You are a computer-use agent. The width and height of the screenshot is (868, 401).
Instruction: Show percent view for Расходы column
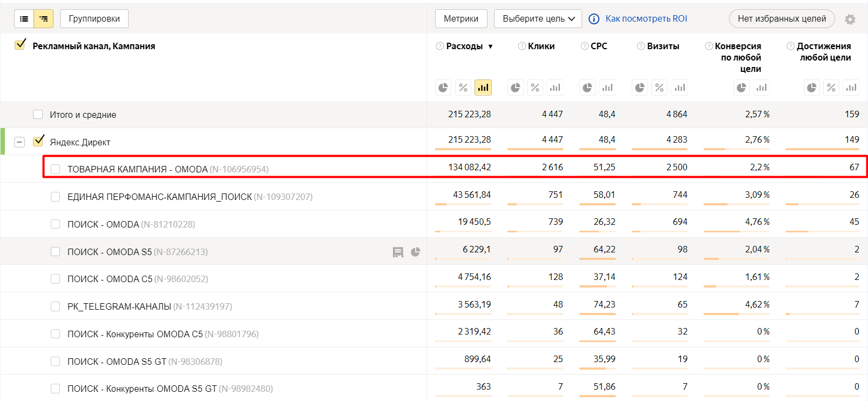[x=463, y=88]
